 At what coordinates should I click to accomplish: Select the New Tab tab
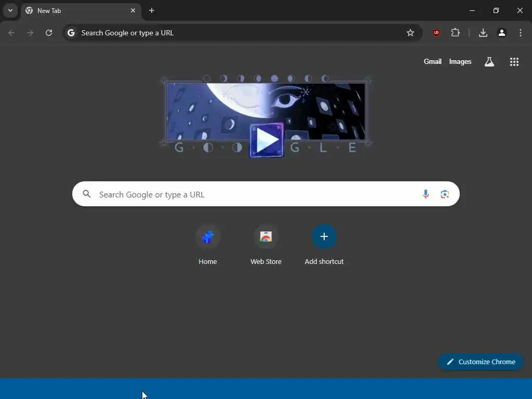81,11
